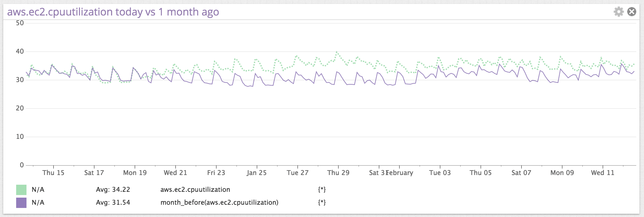Screen dimensions: 644x217
Task: Click the Jan 25 x-axis label
Action: pyautogui.click(x=257, y=173)
